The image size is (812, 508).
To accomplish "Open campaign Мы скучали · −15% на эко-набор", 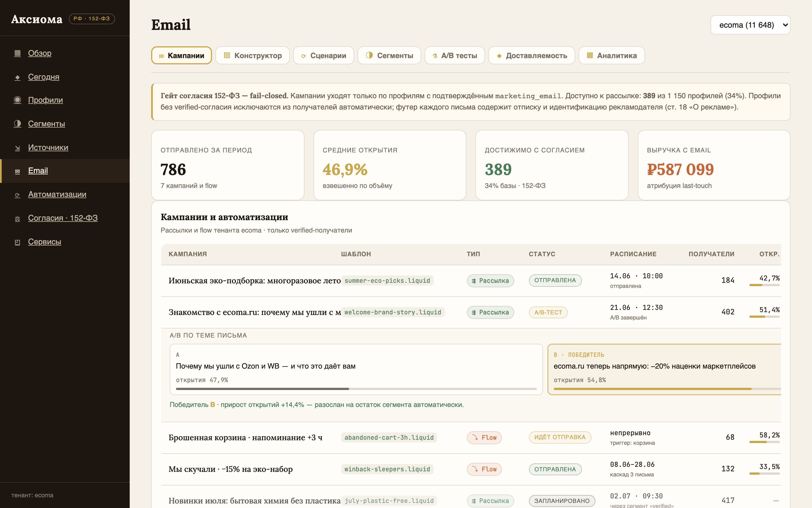I will click(231, 469).
